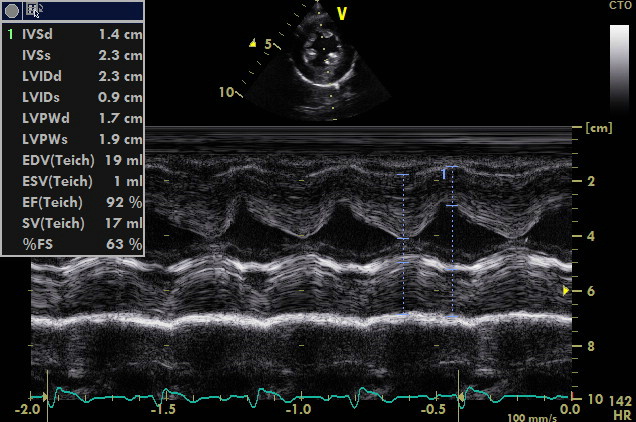Viewport: 636px width, 422px height.
Task: Click the round gray icon in measurement panel header
Action: (x=12, y=11)
